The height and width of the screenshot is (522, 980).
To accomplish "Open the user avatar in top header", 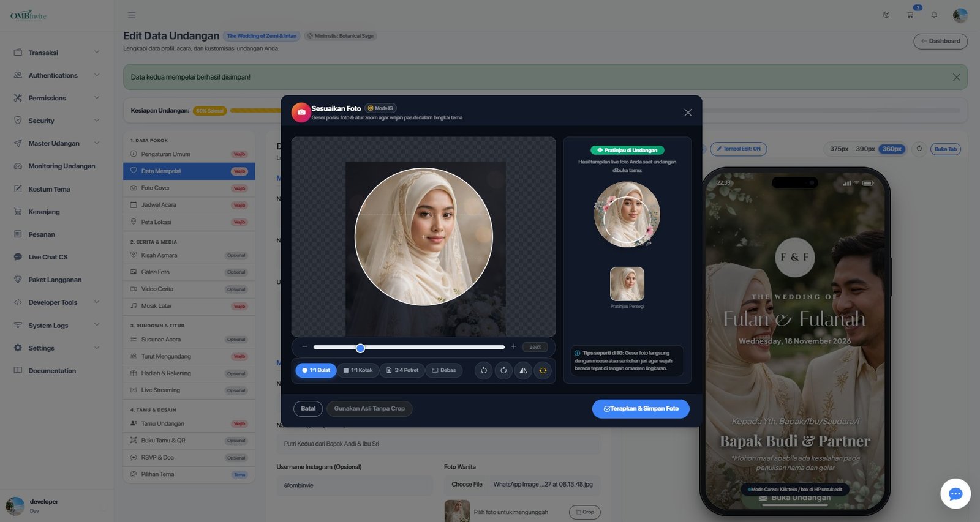I will pos(960,15).
